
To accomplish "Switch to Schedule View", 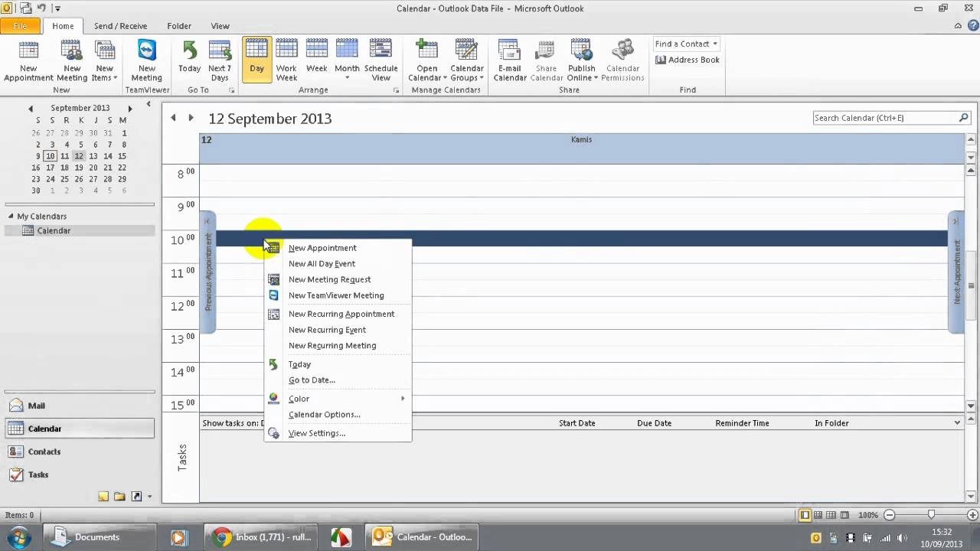I will click(x=381, y=61).
